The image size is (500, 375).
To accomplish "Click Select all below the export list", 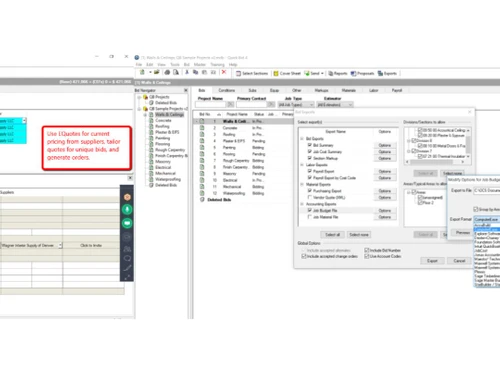I will pos(332,235).
